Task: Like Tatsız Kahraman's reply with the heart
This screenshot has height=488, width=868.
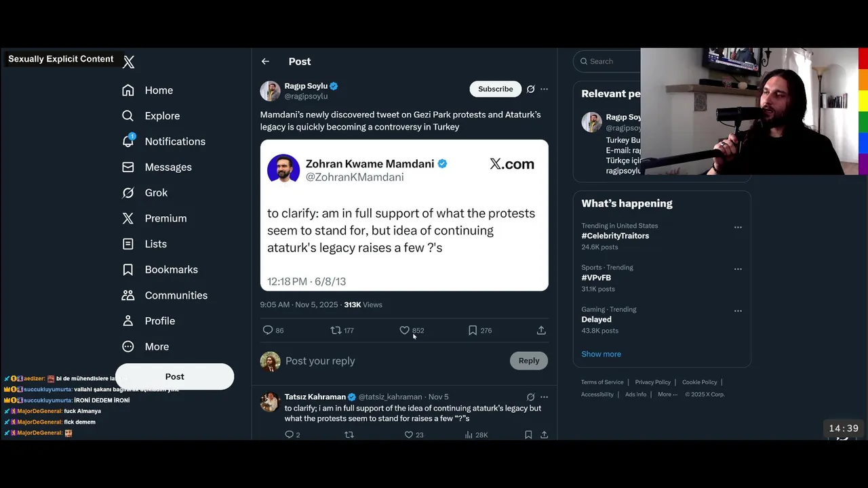Action: 409,434
